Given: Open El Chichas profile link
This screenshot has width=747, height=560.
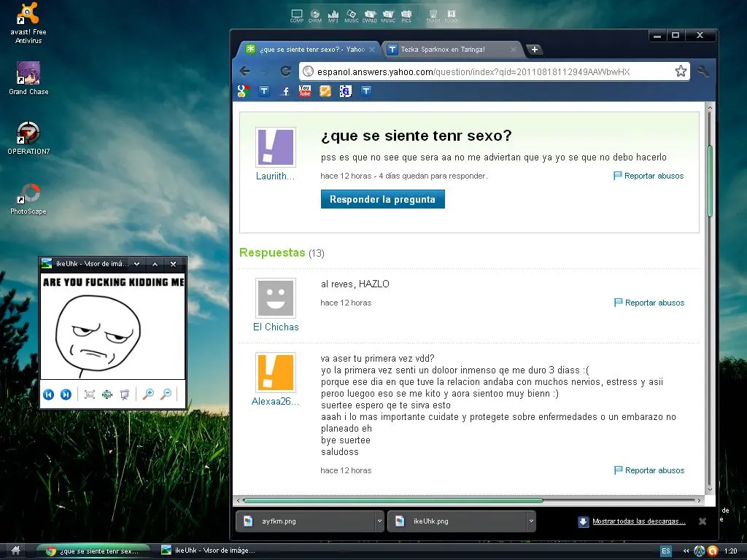Looking at the screenshot, I should point(276,327).
